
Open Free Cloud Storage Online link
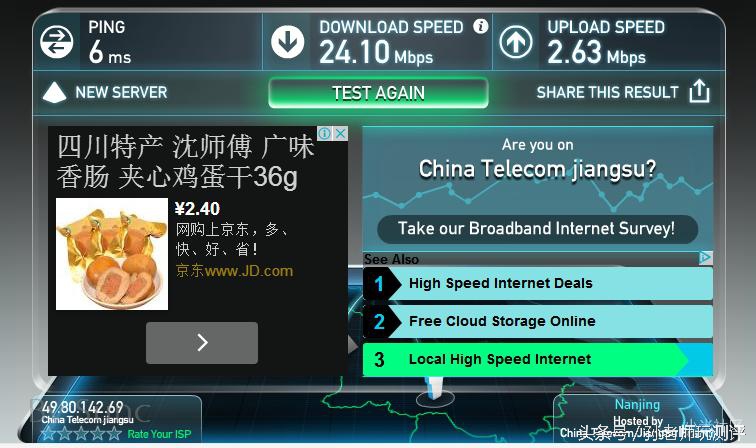[538, 321]
